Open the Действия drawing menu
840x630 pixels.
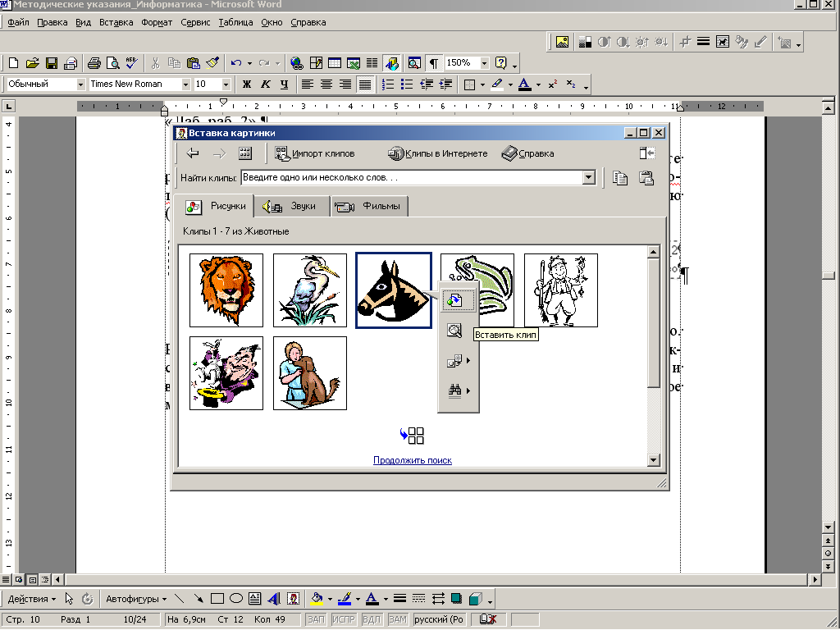[31, 599]
